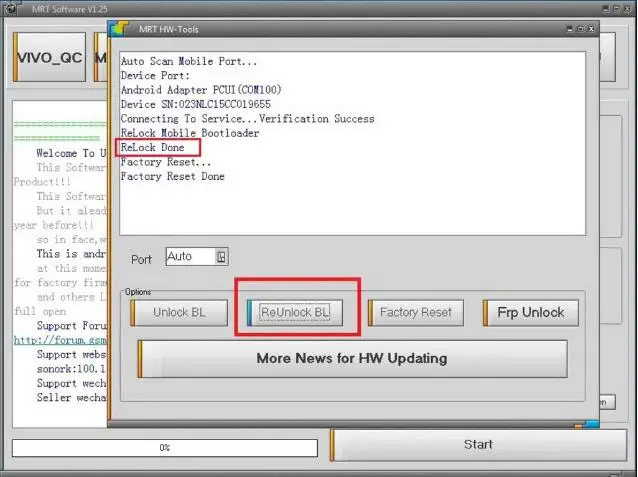Open the forum.gsm support link

pyautogui.click(x=60, y=340)
